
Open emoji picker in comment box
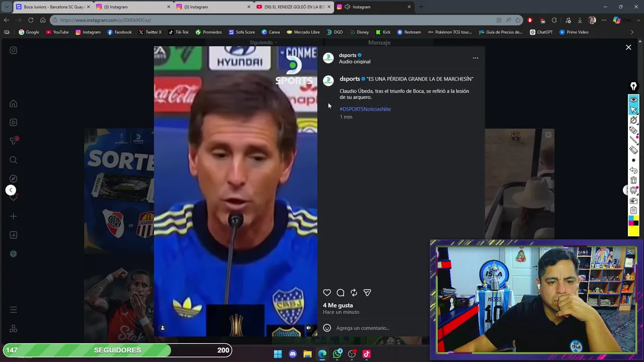[x=327, y=328]
